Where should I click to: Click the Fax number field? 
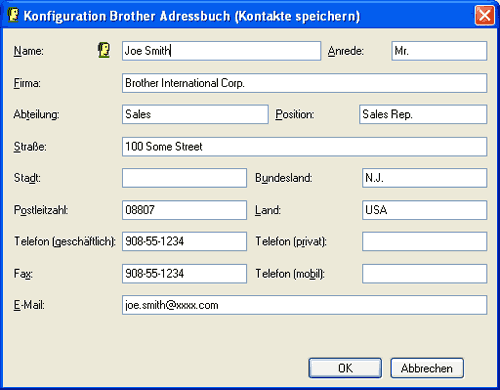[x=184, y=274]
